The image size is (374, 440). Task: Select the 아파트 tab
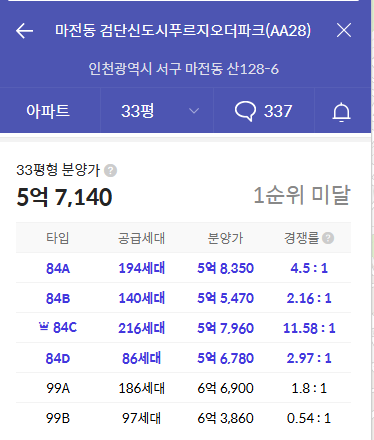(48, 111)
